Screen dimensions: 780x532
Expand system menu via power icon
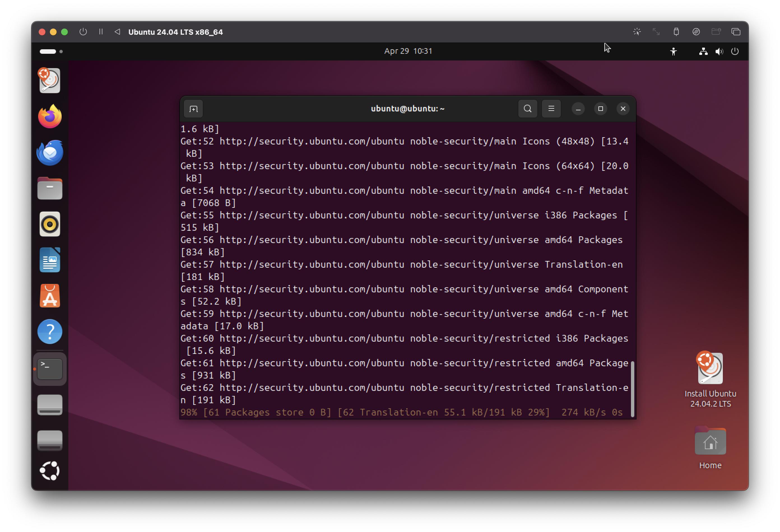pyautogui.click(x=735, y=51)
